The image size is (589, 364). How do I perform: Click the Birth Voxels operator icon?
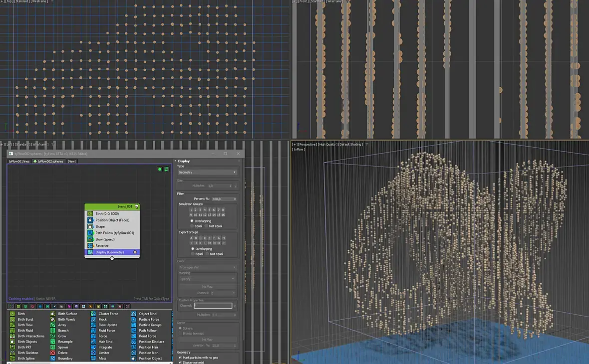(x=53, y=319)
